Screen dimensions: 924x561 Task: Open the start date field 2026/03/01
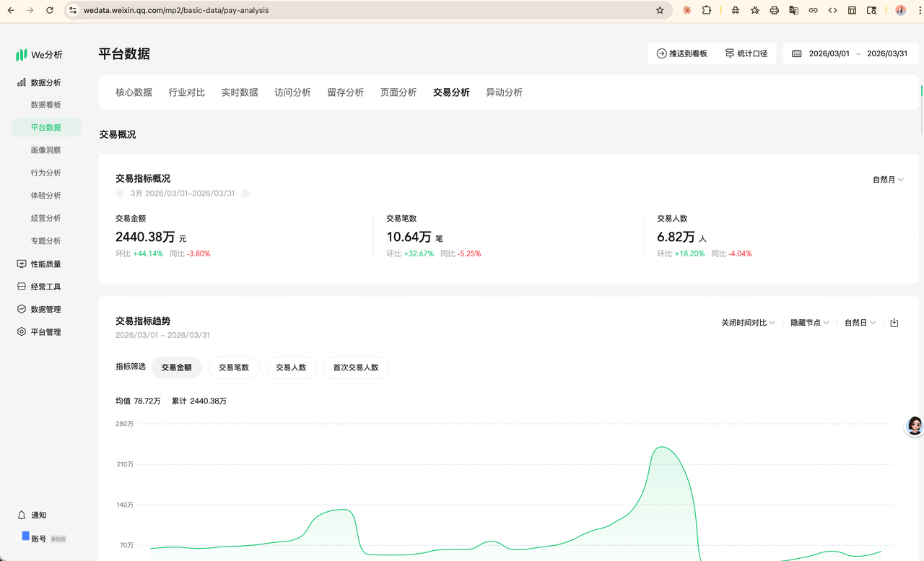click(829, 53)
